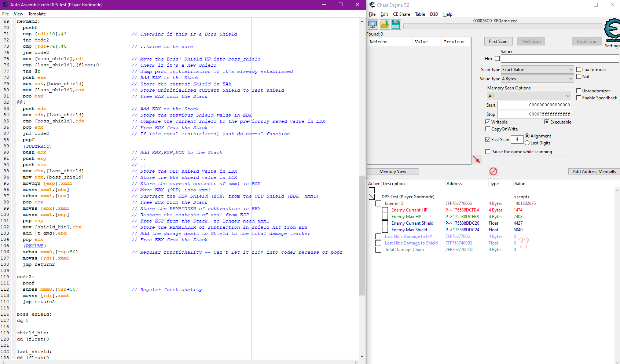The image size is (620, 364).
Task: Freeze the Enemy Max Shield entry
Action: click(385, 230)
